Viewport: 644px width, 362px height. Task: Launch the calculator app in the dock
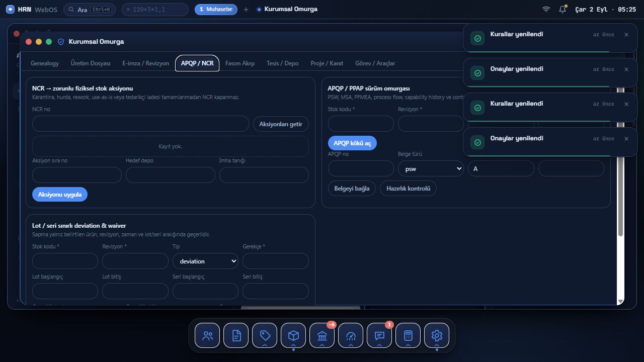click(408, 335)
